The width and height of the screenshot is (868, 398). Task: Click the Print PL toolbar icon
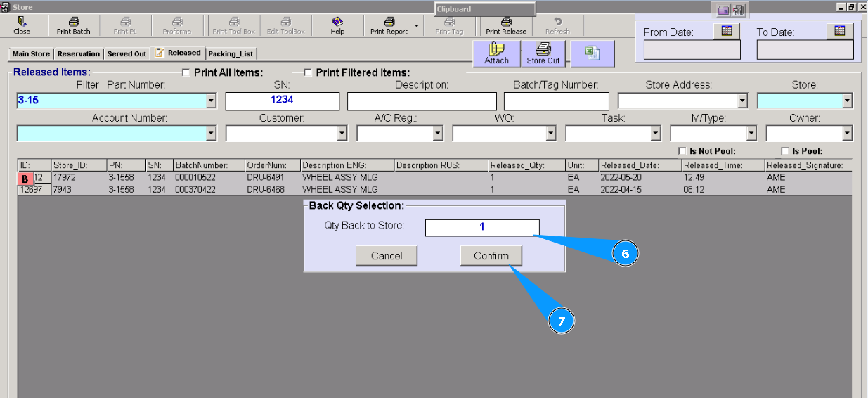pyautogui.click(x=125, y=26)
